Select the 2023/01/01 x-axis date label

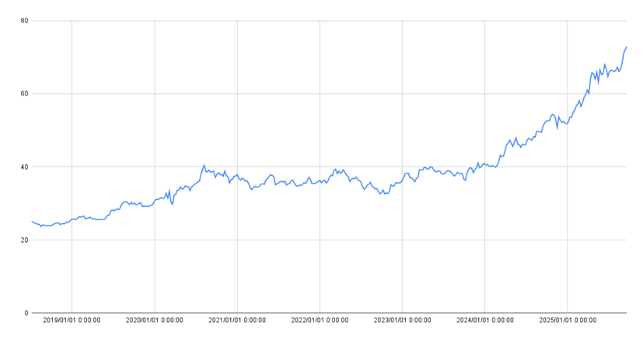coord(402,320)
